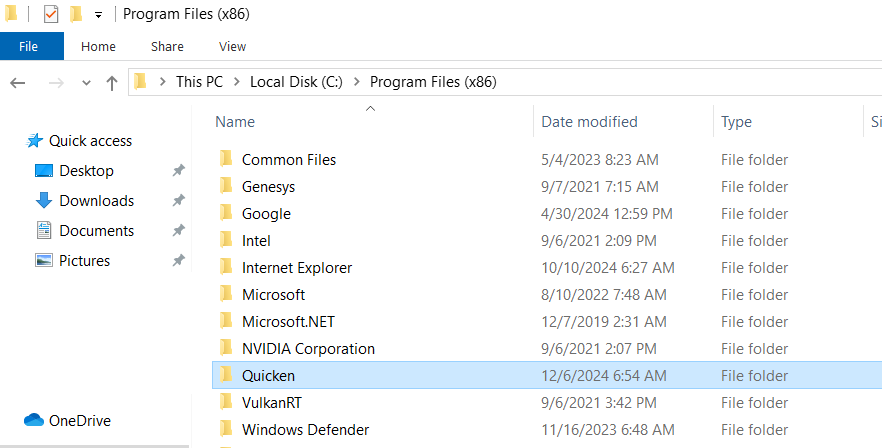Open the File menu
Viewport: 882px width, 448px height.
[29, 46]
